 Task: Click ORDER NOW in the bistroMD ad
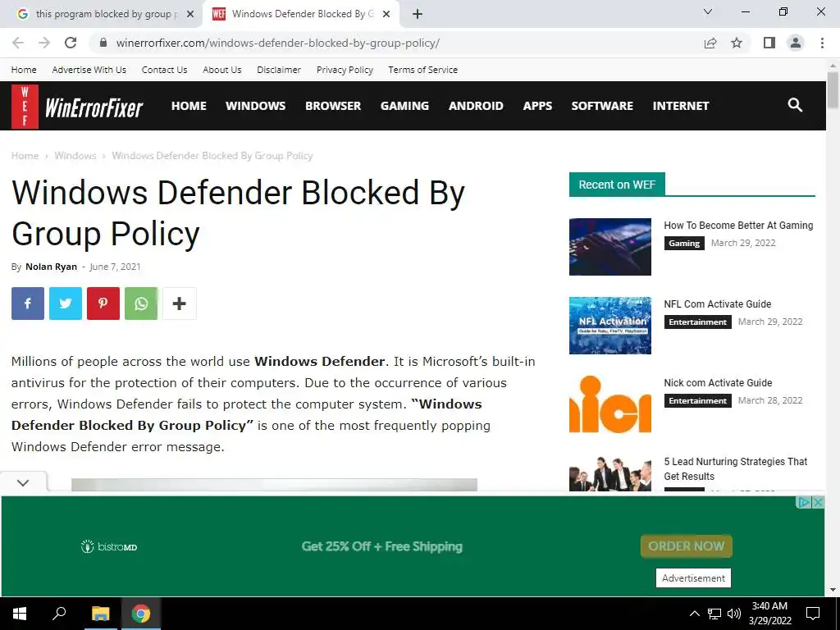(687, 546)
